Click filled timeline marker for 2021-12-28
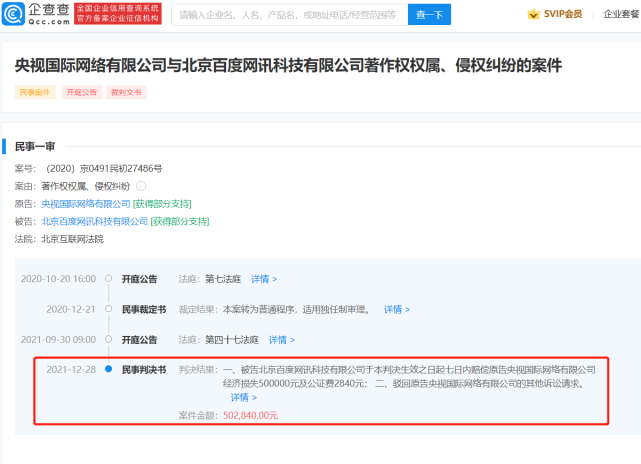Viewport: 641px width, 464px height. pyautogui.click(x=108, y=369)
